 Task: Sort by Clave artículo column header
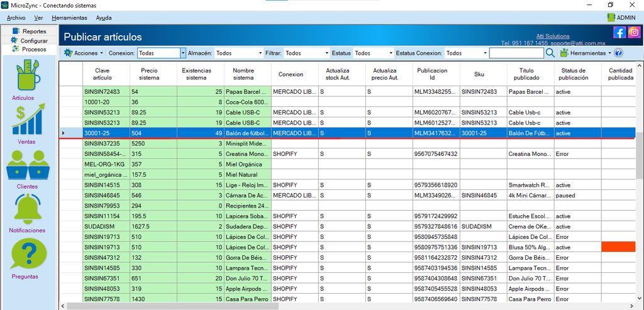click(x=106, y=74)
